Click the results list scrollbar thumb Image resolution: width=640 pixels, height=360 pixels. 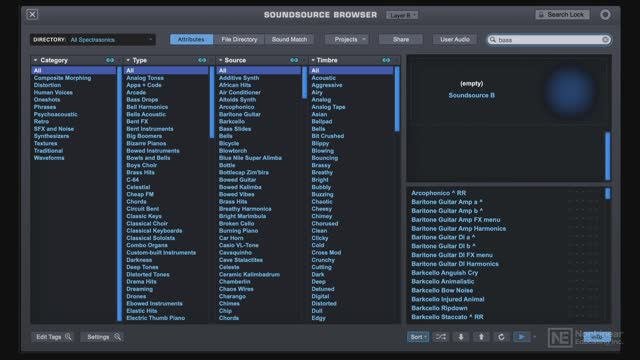[608, 193]
